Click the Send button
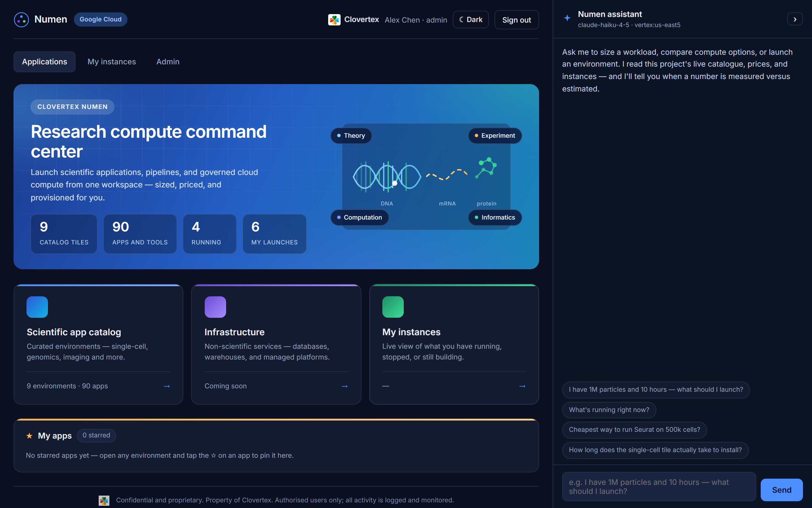 coord(782,490)
